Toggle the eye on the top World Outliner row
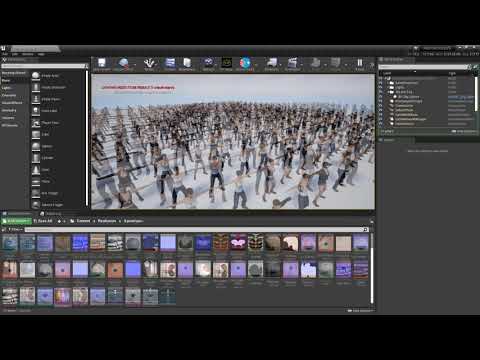This screenshot has width=480, height=360. (x=381, y=78)
